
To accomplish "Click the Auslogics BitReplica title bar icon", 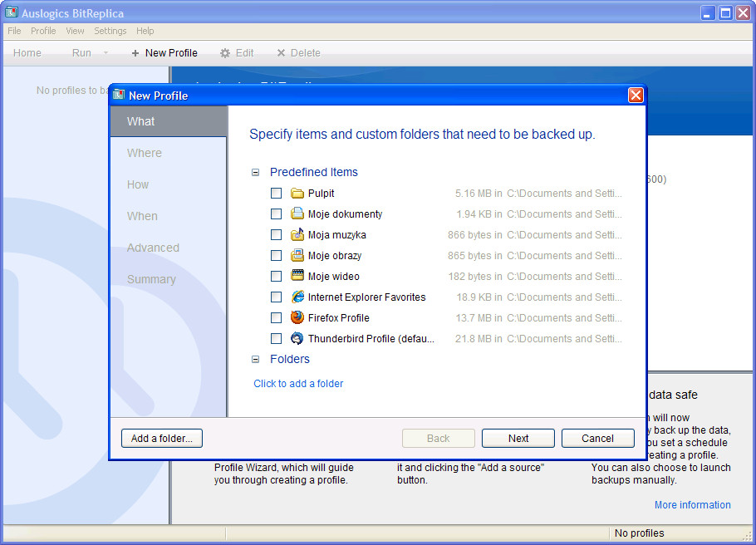I will click(x=12, y=12).
